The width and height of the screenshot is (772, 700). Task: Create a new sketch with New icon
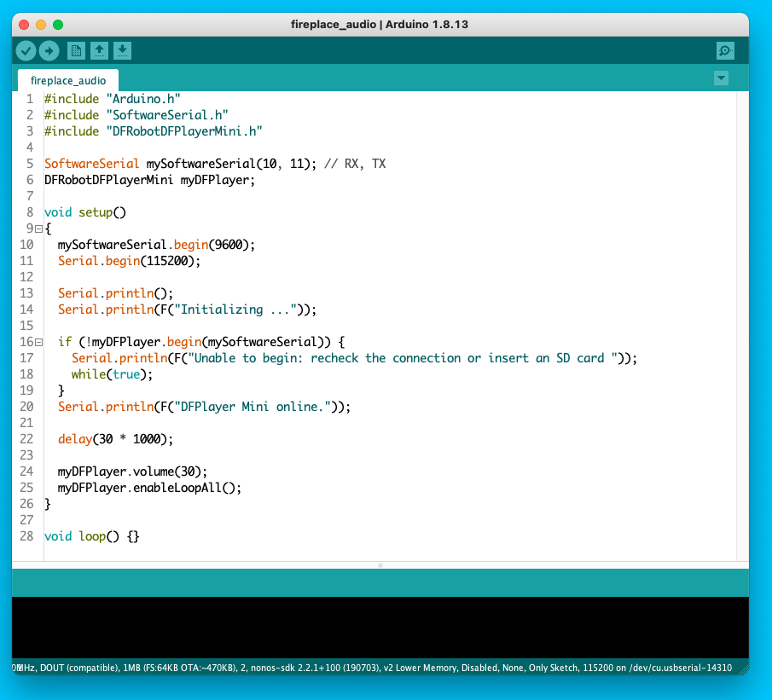click(76, 50)
